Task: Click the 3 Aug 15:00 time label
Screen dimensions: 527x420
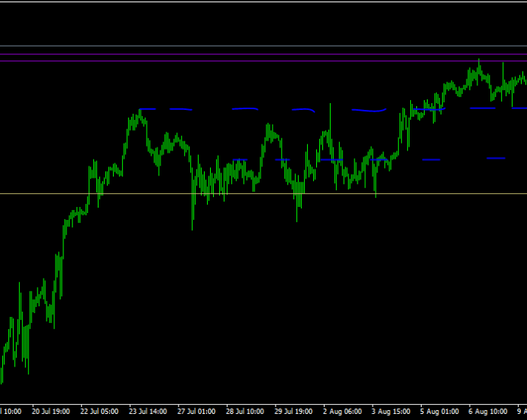Action: [x=391, y=412]
